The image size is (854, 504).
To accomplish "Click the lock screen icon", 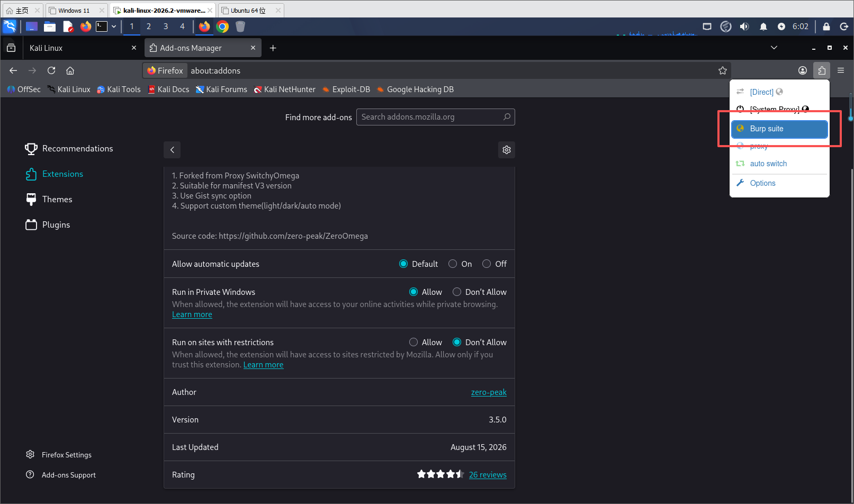I will point(826,26).
